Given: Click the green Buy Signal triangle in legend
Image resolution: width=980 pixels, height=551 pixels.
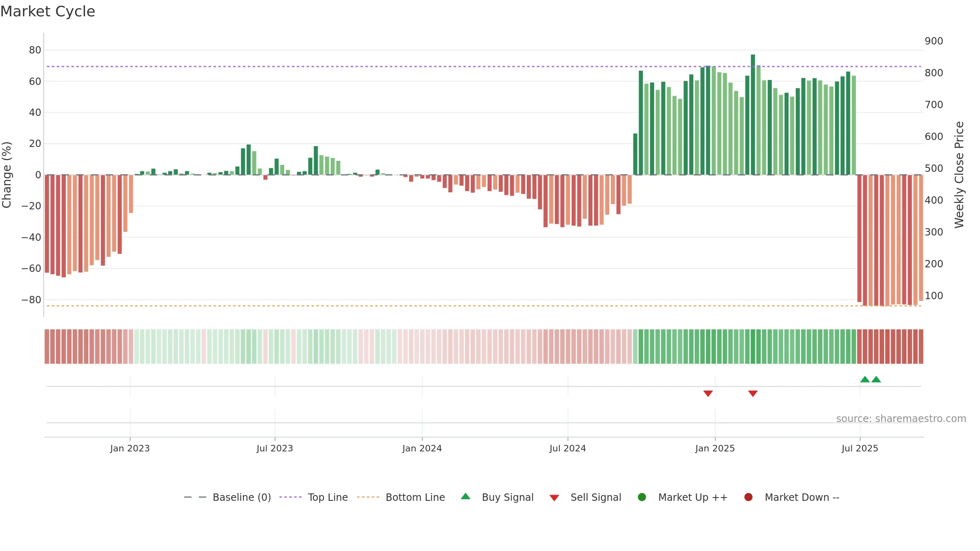Looking at the screenshot, I should click(465, 497).
